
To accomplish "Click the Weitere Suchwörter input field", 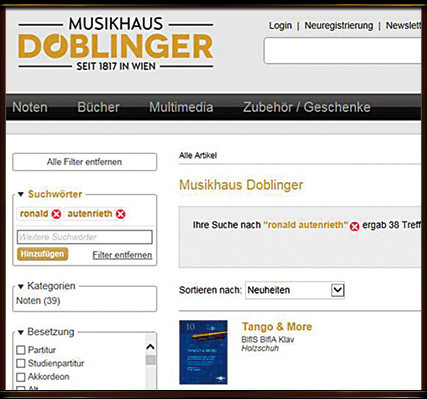I will click(85, 237).
